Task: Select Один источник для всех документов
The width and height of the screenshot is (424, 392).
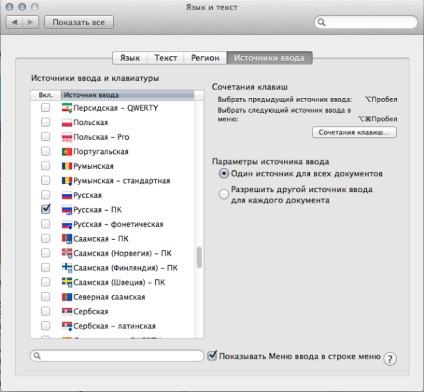Action: pos(224,174)
